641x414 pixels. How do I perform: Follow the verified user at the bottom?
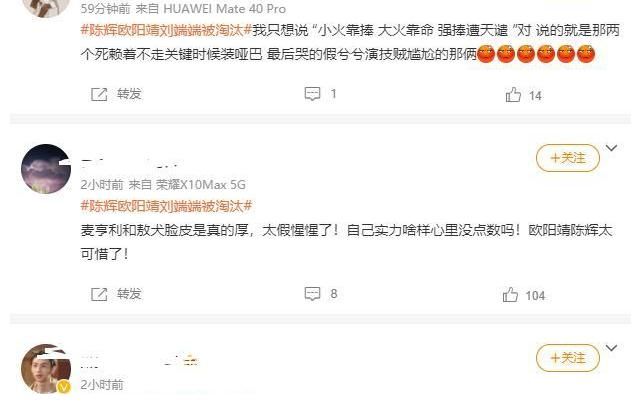[568, 358]
